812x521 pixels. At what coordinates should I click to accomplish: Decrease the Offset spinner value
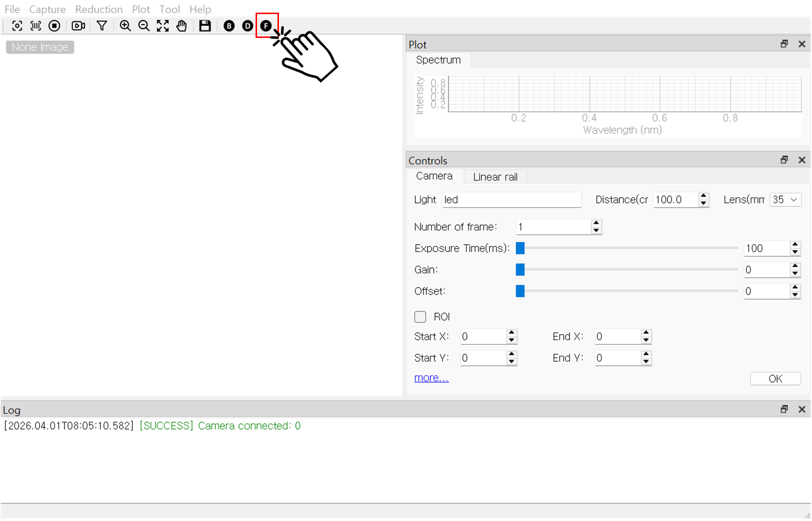click(x=795, y=294)
